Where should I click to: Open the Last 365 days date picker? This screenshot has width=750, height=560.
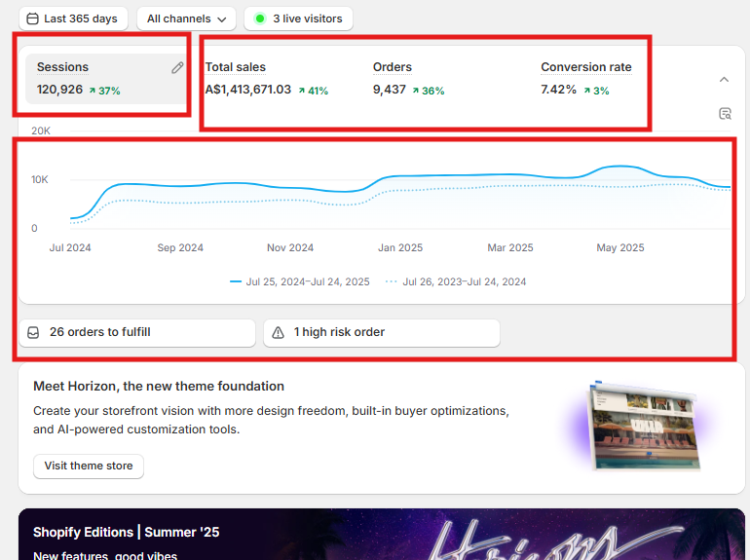coord(73,19)
